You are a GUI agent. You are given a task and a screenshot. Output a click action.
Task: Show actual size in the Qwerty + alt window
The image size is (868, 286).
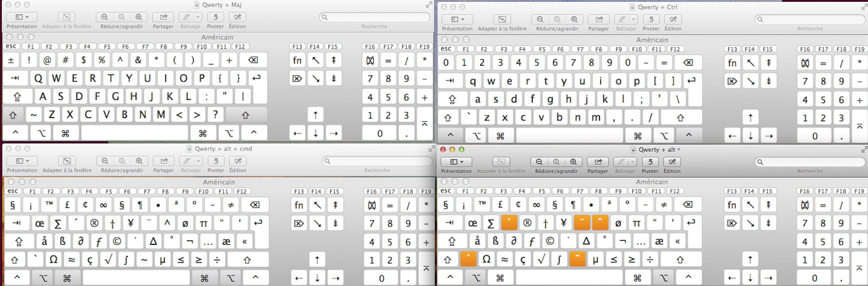tap(556, 162)
